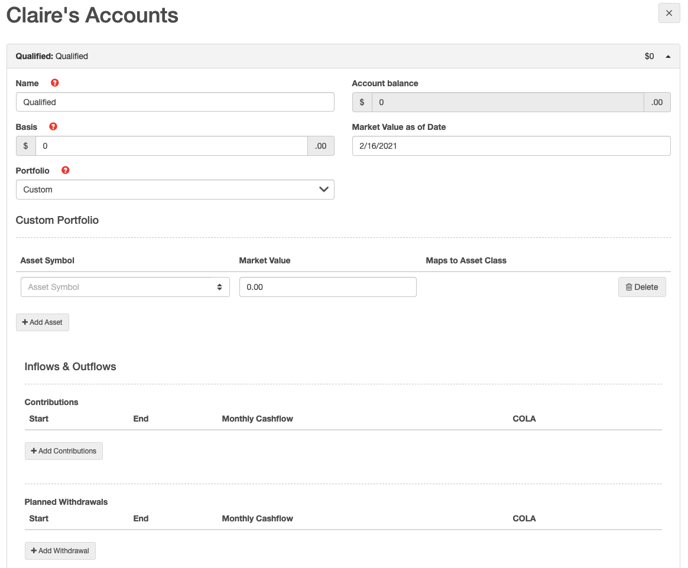Delete the asset row
The width and height of the screenshot is (688, 568).
(x=642, y=287)
